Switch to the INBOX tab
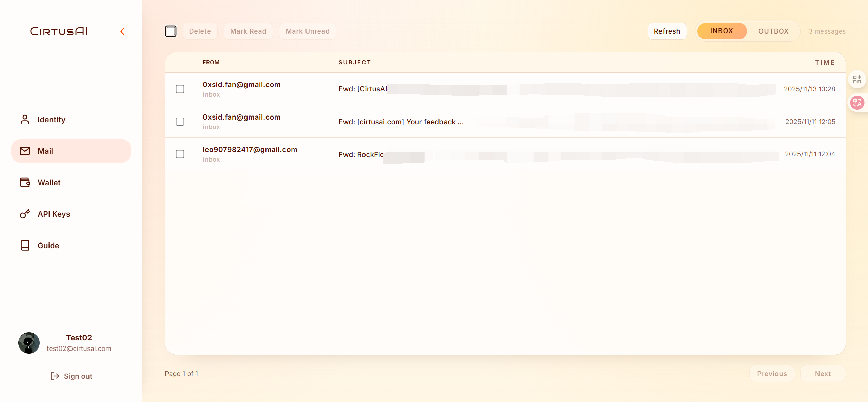The height and width of the screenshot is (402, 868). [x=722, y=31]
